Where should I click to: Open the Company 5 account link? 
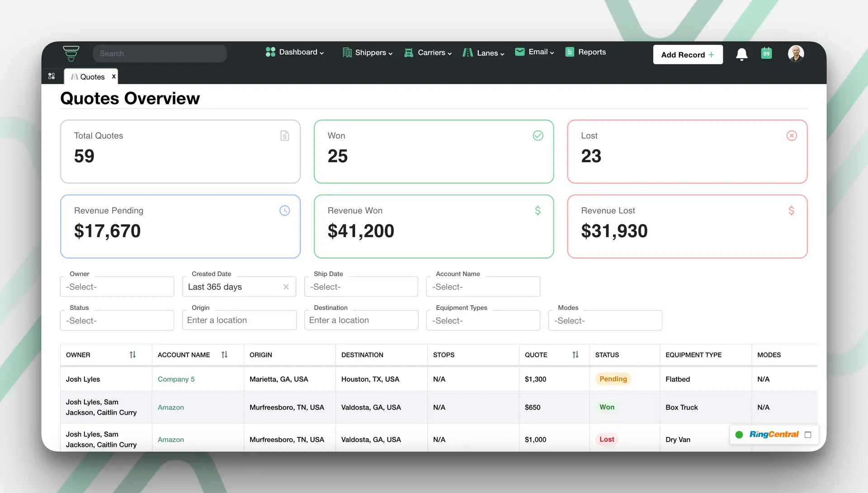coord(176,379)
